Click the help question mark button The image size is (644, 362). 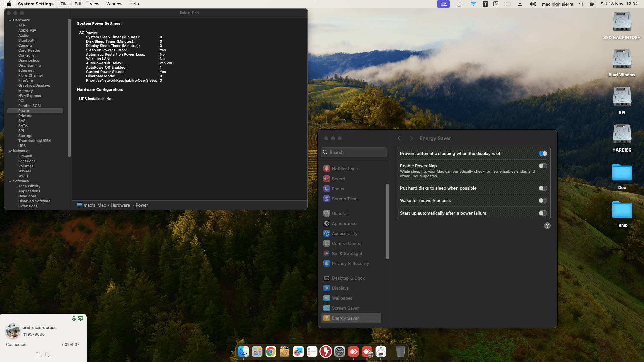(x=547, y=226)
